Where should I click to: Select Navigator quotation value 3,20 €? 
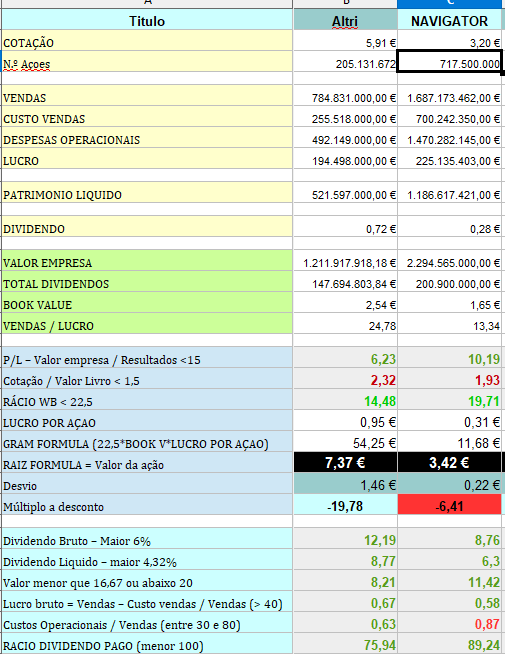click(450, 42)
